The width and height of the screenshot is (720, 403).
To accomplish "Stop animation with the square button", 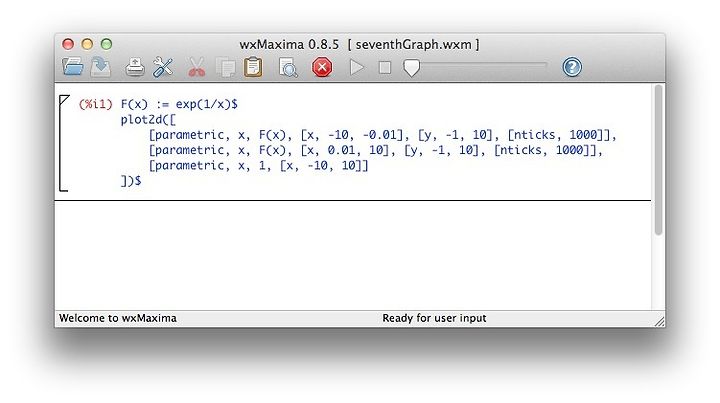I will 385,67.
